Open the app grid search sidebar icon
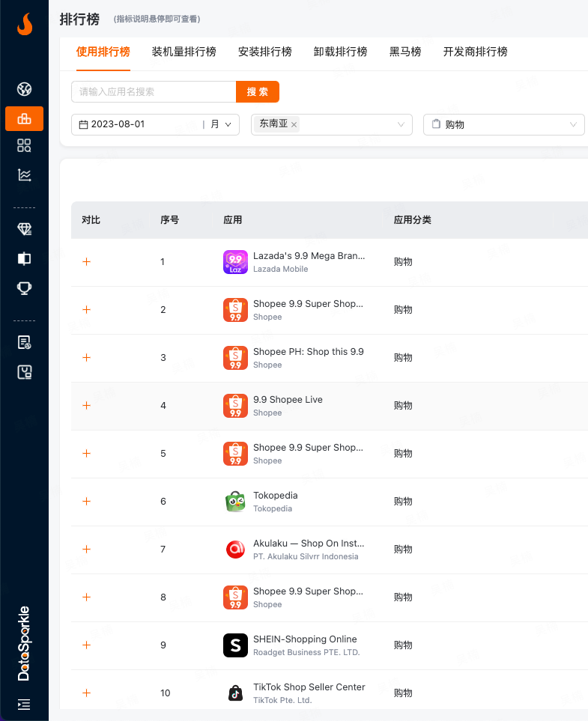This screenshot has width=588, height=721. coord(25,146)
